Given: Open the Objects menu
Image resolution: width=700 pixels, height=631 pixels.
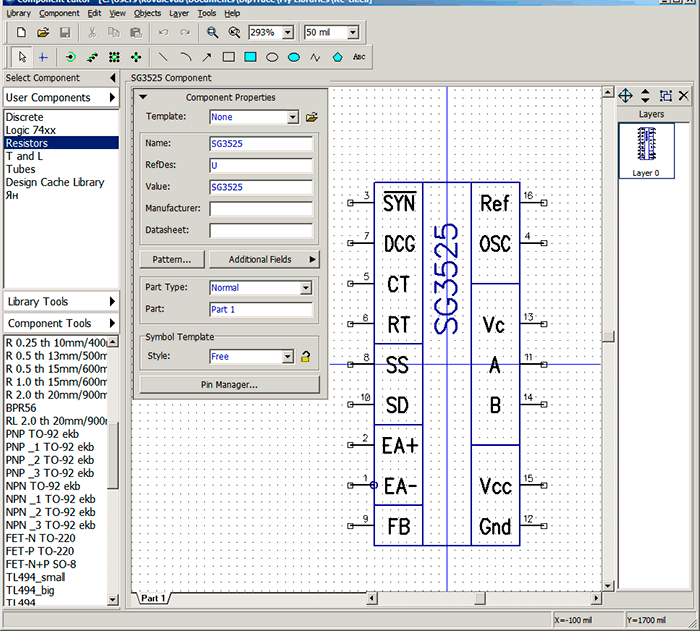Looking at the screenshot, I should click(147, 13).
